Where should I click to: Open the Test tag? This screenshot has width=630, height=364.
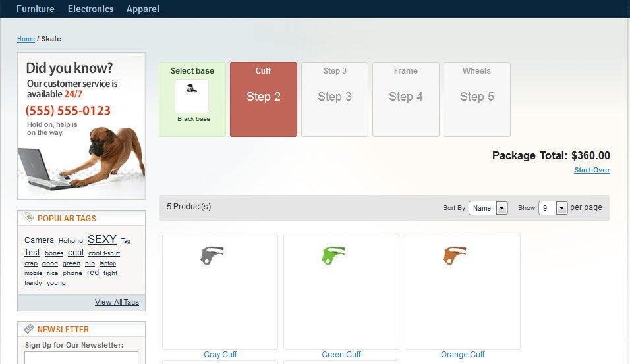(x=32, y=253)
